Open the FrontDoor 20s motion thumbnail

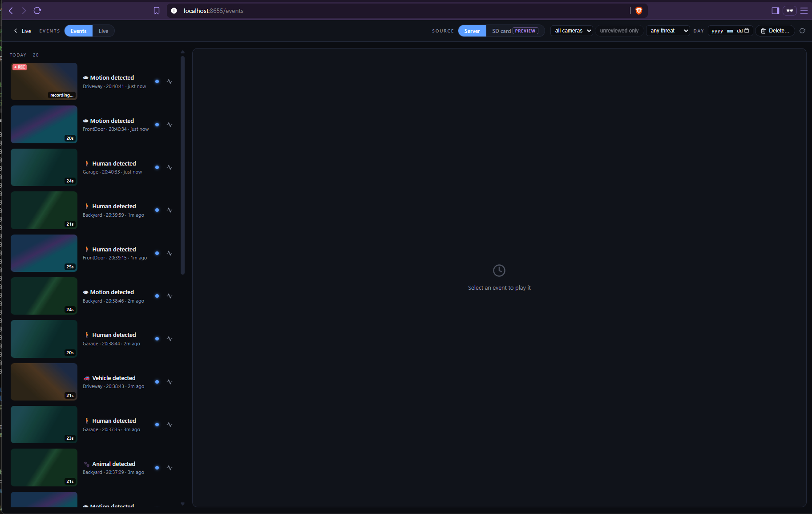click(44, 125)
